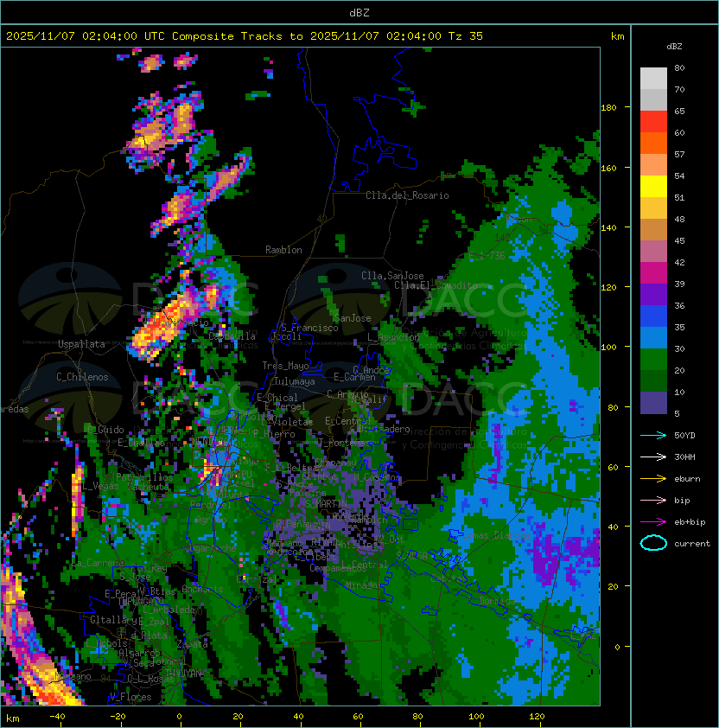Click the cyan 'current' ellipse symbol

pyautogui.click(x=653, y=543)
